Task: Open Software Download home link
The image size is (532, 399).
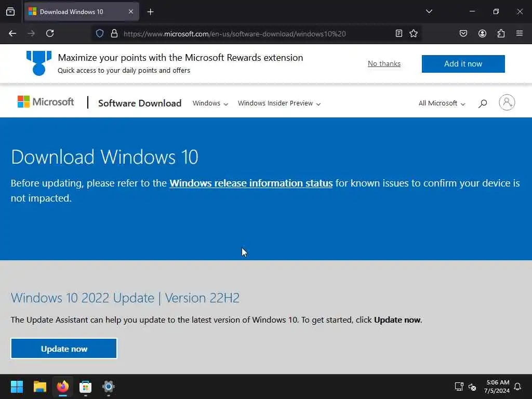Action: tap(140, 103)
